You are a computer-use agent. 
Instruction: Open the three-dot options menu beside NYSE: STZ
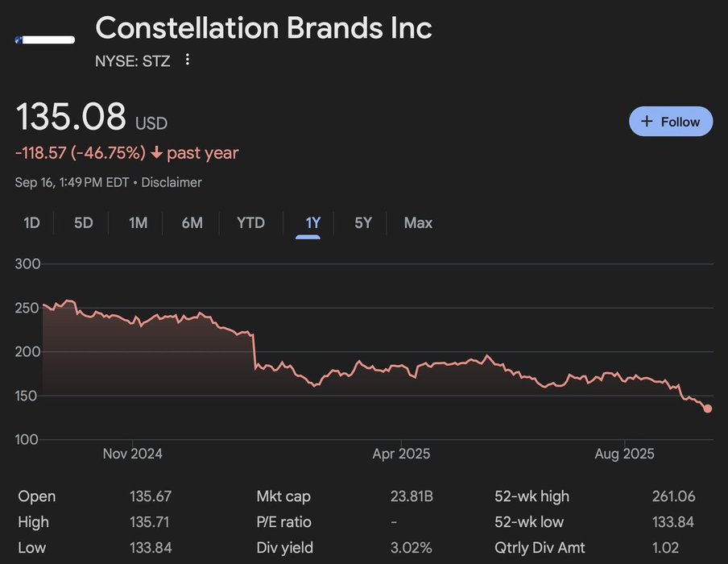click(188, 60)
